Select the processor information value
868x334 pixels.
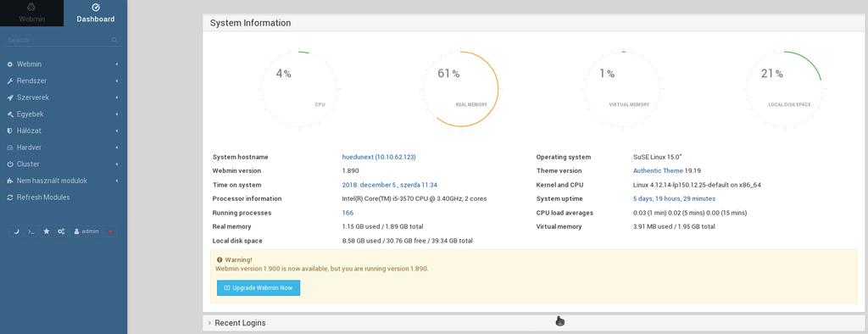tap(415, 199)
